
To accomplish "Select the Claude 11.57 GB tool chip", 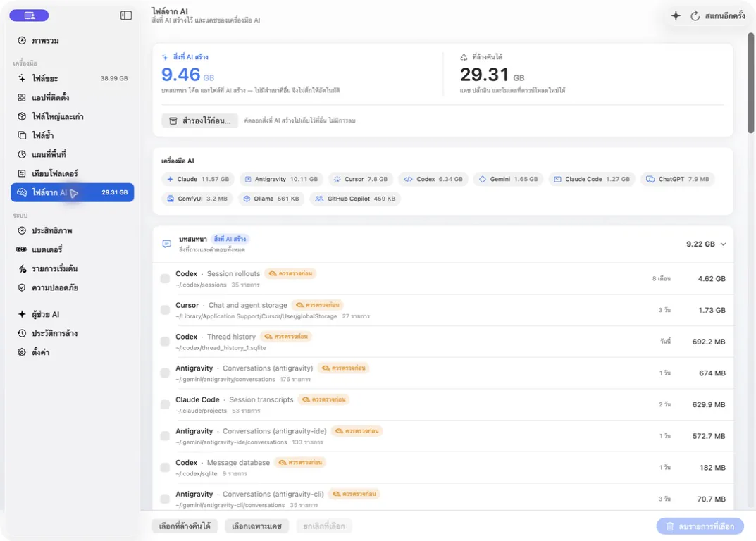I will [198, 179].
